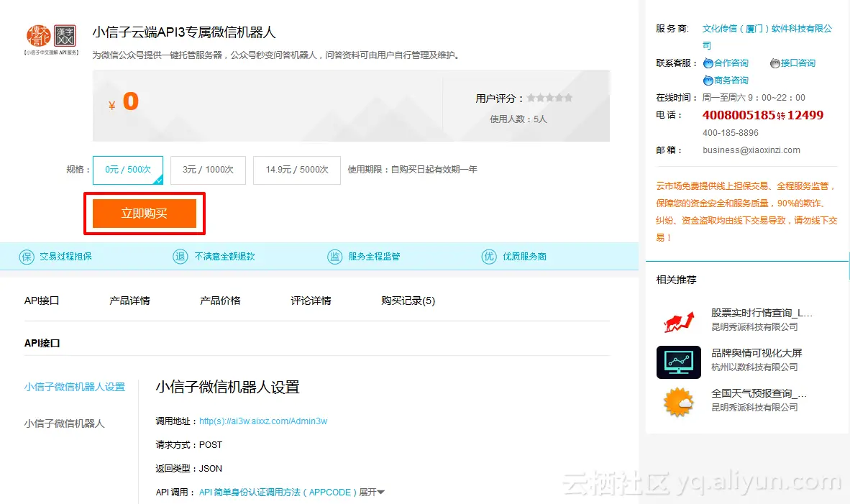The image size is (850, 504).
Task: Open the 接口咨询 contact link
Action: pos(798,63)
